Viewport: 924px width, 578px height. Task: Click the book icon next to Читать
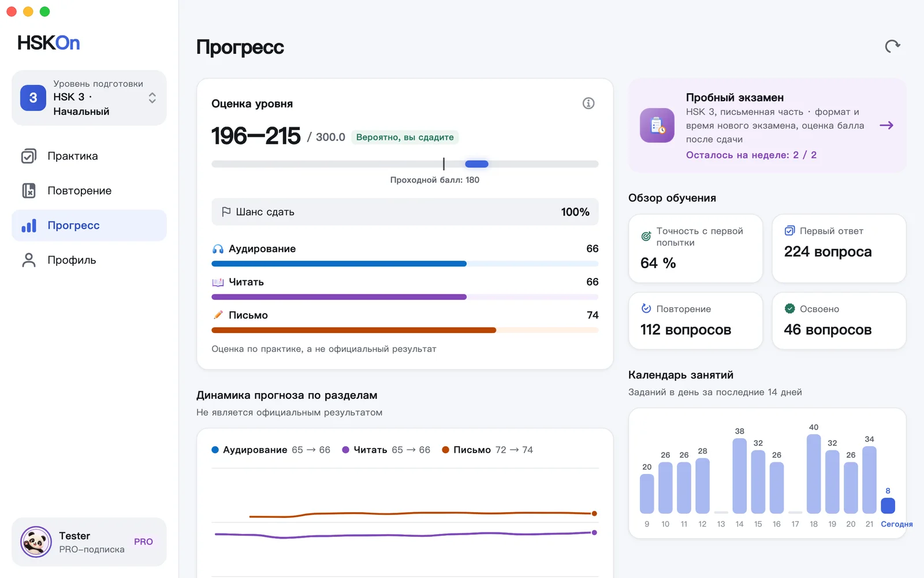click(x=218, y=282)
